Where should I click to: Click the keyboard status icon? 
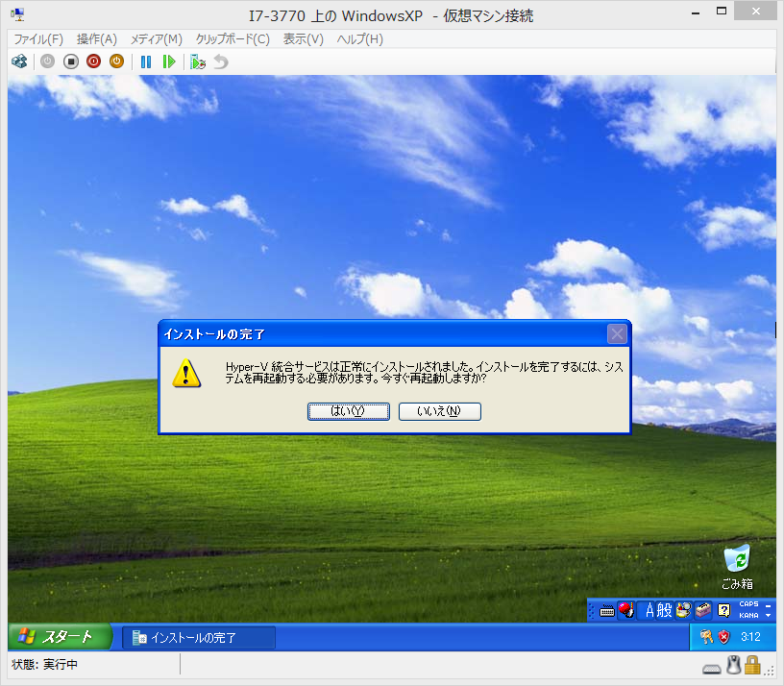pyautogui.click(x=712, y=669)
